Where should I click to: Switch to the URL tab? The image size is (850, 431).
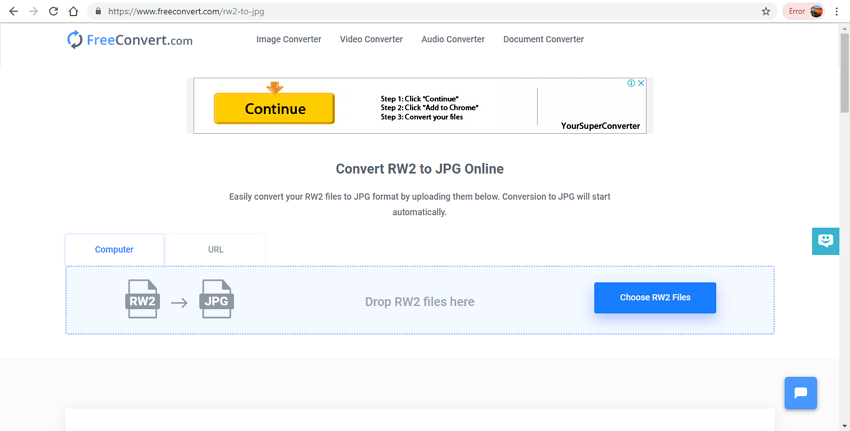click(x=216, y=249)
